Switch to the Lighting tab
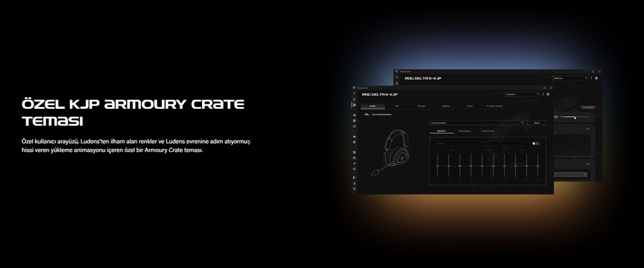 (446, 106)
